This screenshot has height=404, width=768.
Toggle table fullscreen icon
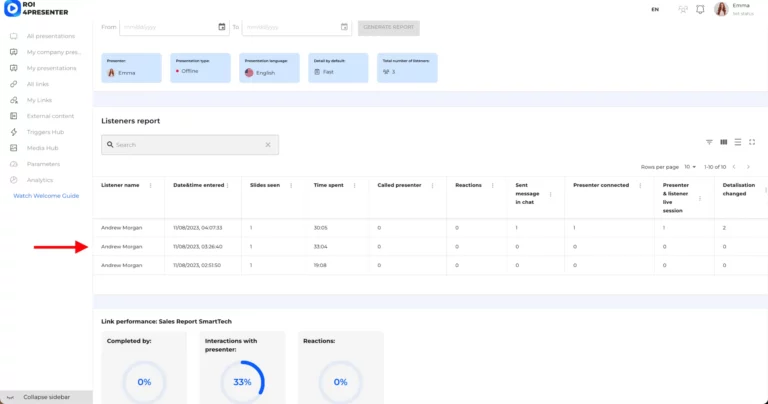[x=752, y=142]
